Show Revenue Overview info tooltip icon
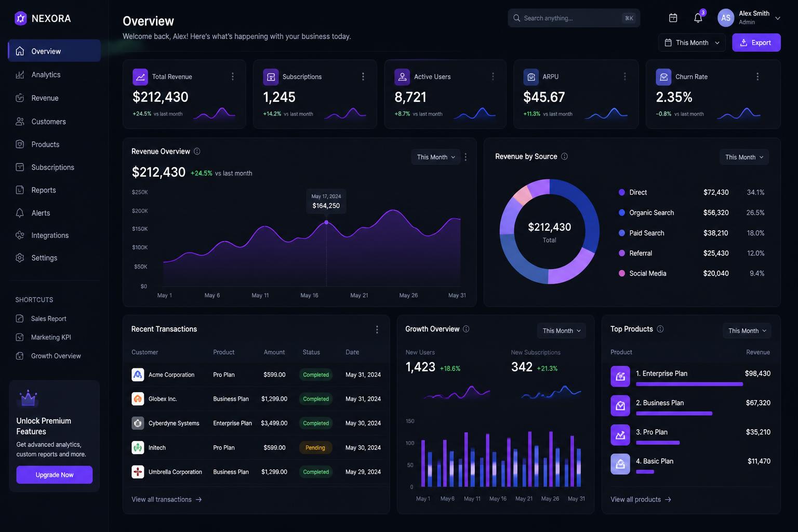The image size is (798, 532). click(x=197, y=151)
